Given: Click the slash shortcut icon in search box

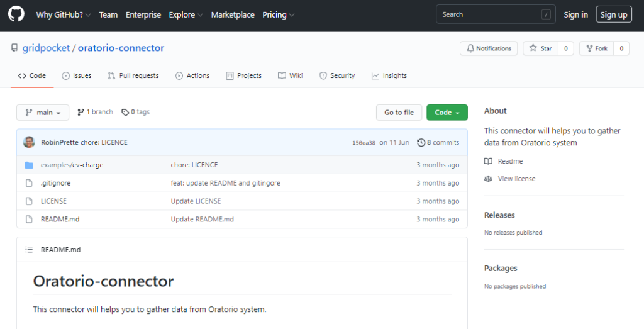Looking at the screenshot, I should (x=546, y=15).
